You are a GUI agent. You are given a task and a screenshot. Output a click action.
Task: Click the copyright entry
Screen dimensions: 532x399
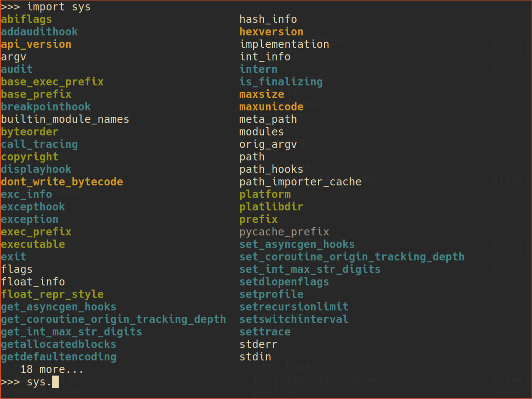coord(30,157)
